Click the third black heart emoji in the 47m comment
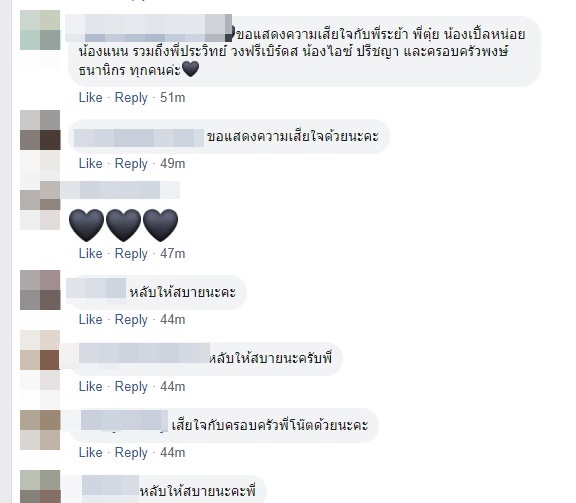The height and width of the screenshot is (503, 576). [x=160, y=225]
